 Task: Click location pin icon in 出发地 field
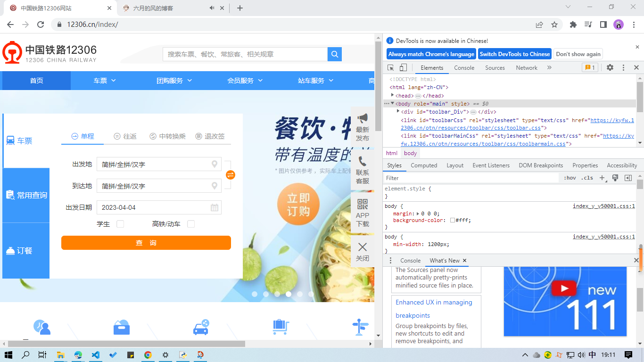215,164
